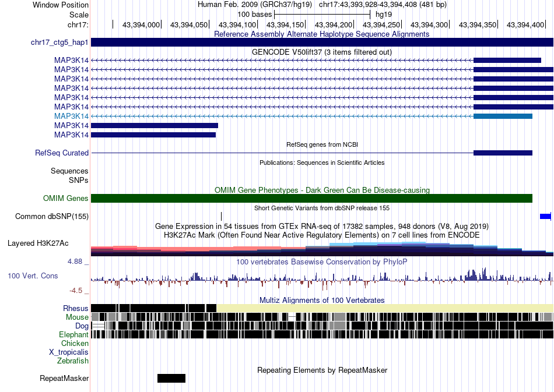554x392 pixels.
Task: Click the Elephant alignment row
Action: click(322, 334)
